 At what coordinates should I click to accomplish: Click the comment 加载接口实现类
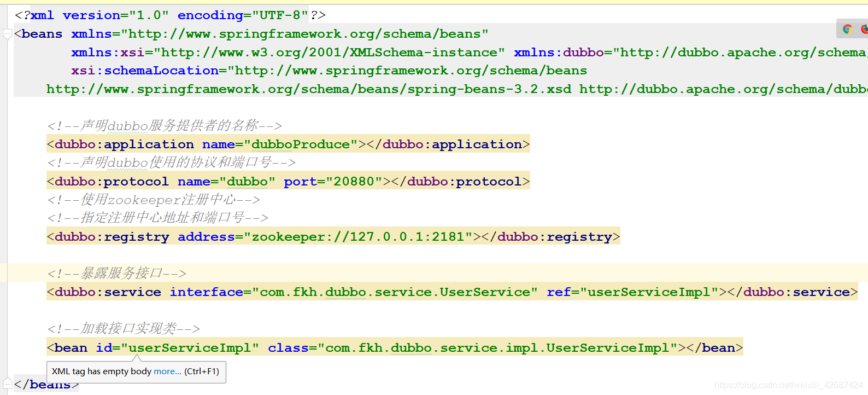click(124, 328)
